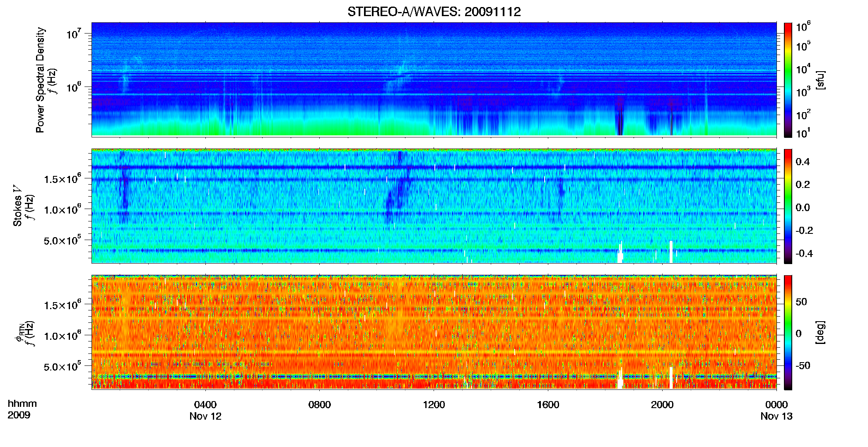Screen dimensions: 868x447
Task: Click the "0" tick on the degrees colorbar
Action: [x=799, y=334]
